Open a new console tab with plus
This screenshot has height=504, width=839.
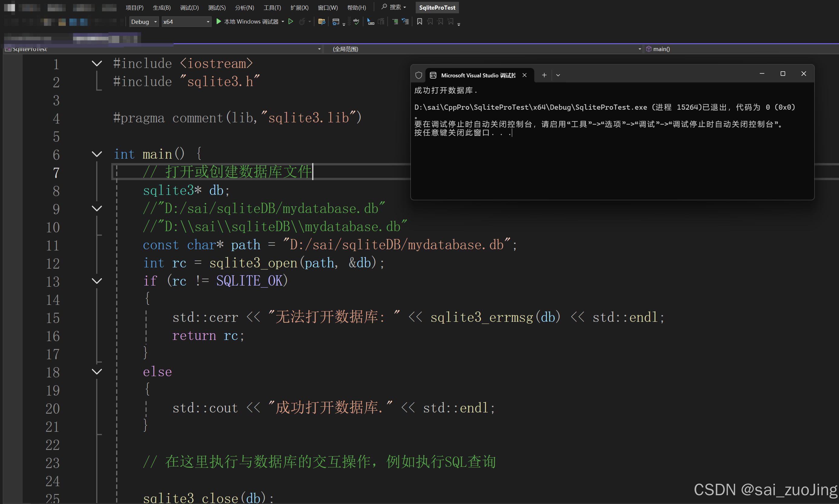(x=544, y=75)
